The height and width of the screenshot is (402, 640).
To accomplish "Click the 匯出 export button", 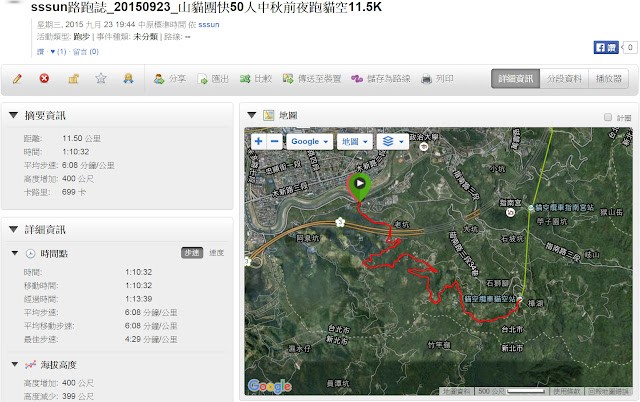I will pos(213,79).
